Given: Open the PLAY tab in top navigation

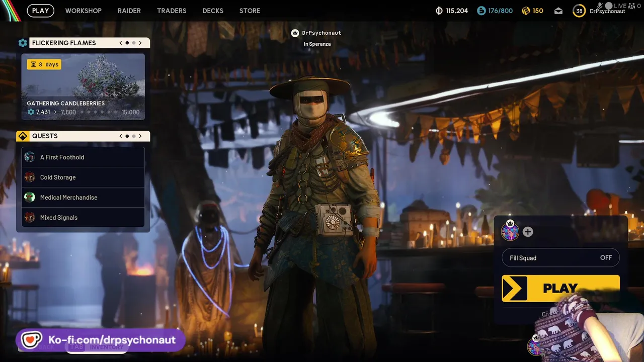Looking at the screenshot, I should pos(40,11).
